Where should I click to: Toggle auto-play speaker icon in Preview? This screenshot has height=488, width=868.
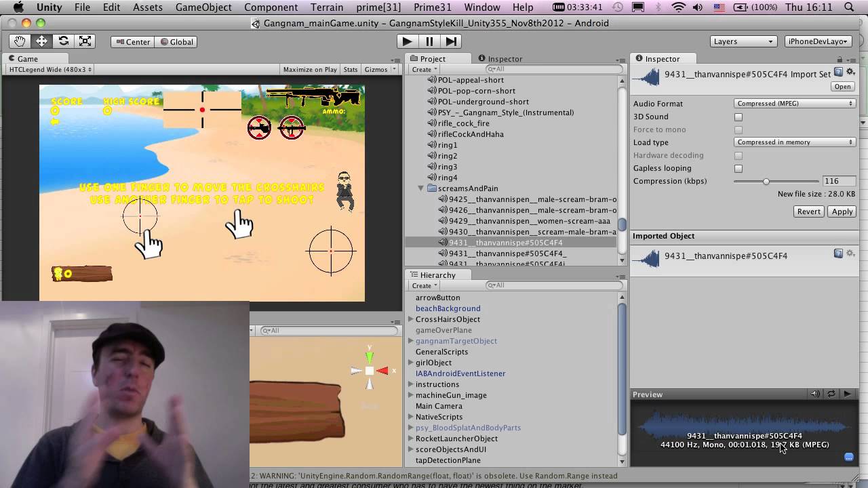click(815, 394)
